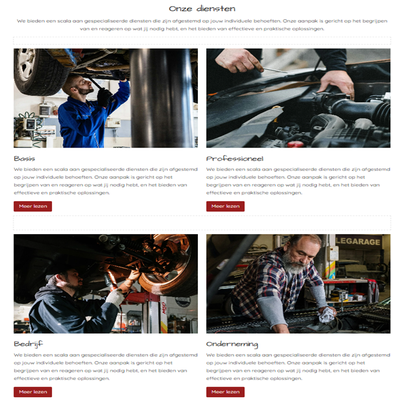Open the 'Meer lezen' button under Onderneming
Viewport: 400px width, 400px height.
click(225, 392)
